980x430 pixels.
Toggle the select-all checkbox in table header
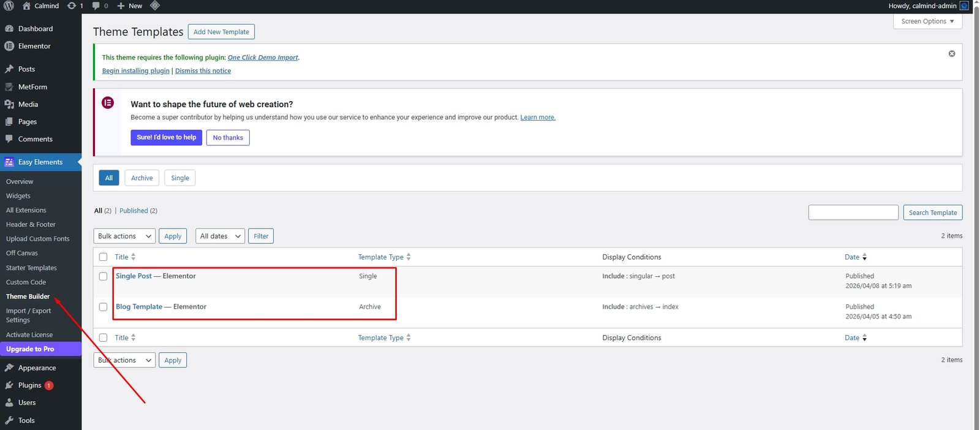pos(103,257)
